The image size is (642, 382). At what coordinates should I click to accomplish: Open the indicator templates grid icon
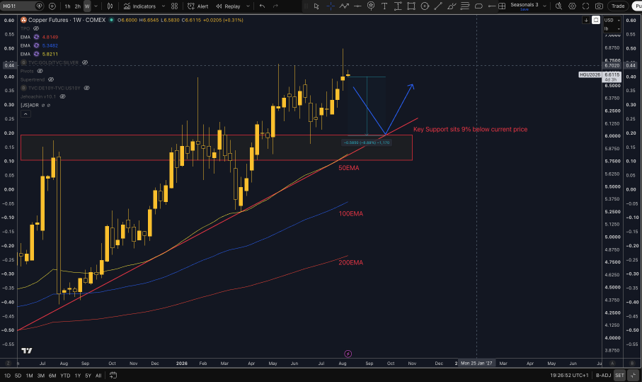click(x=174, y=6)
